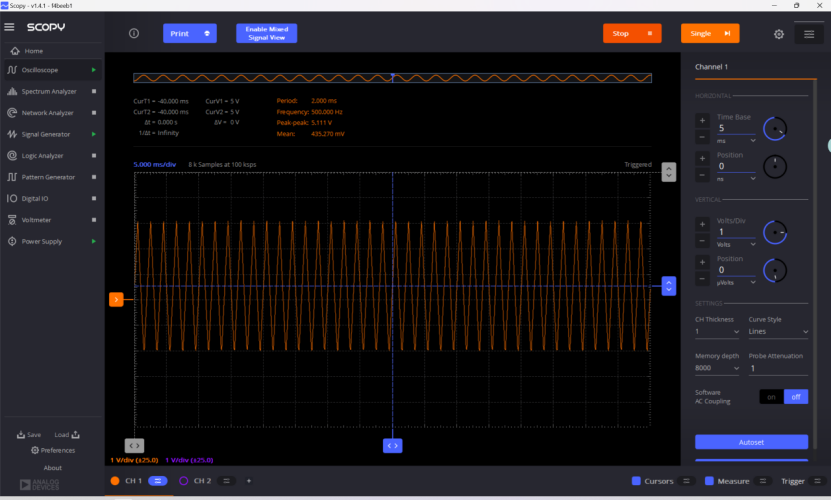Click gray handle at plot top right
The height and width of the screenshot is (500, 831).
(x=669, y=172)
